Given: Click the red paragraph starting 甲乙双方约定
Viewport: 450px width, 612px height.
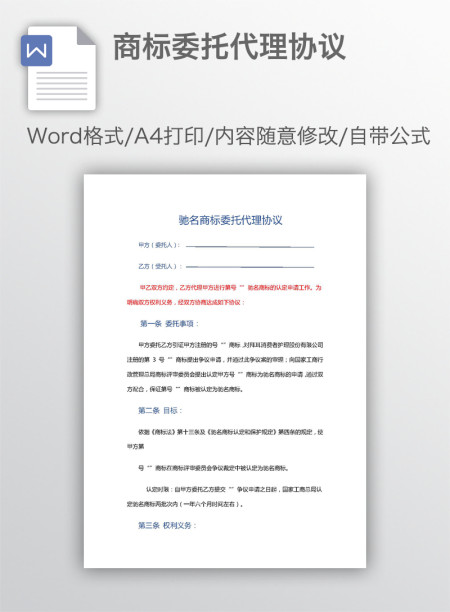Looking at the screenshot, I should pyautogui.click(x=224, y=295).
